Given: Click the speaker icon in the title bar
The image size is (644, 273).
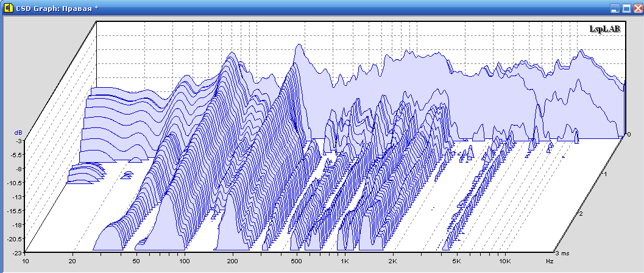Looking at the screenshot, I should point(8,8).
